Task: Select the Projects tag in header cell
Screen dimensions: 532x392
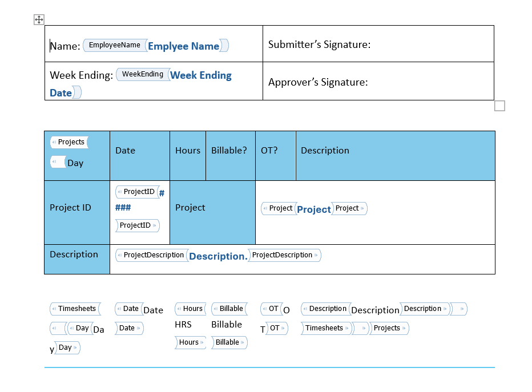Action: [69, 142]
